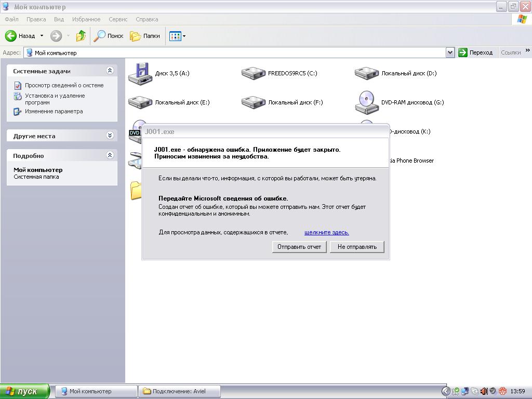Toggle the Папки folders pane button
Viewport: 532px width, 399px height.
[145, 36]
